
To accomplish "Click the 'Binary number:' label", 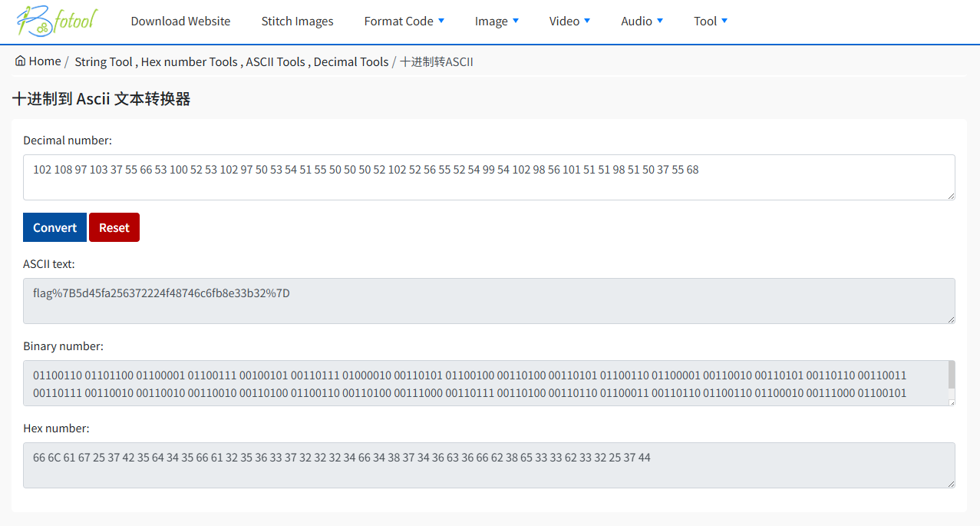I will [63, 346].
